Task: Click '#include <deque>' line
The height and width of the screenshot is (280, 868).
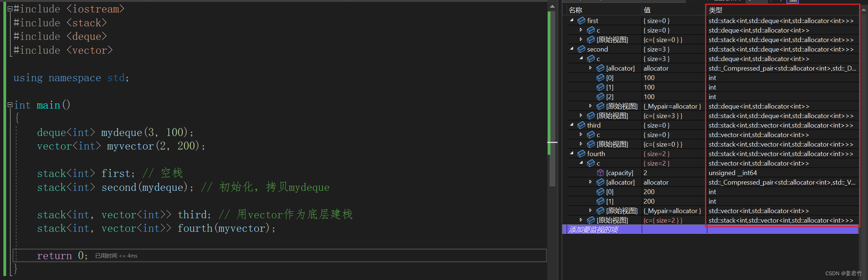Action: [x=60, y=36]
